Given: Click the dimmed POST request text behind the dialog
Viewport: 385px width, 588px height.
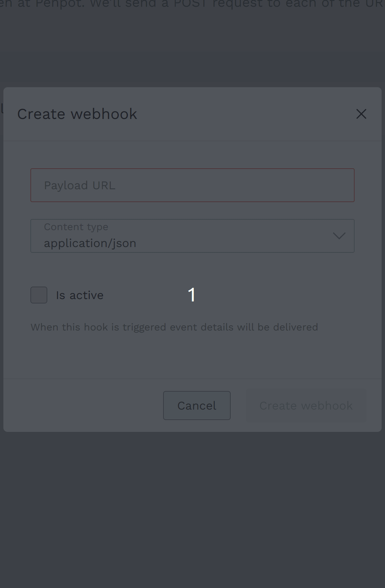Looking at the screenshot, I should (x=192, y=4).
